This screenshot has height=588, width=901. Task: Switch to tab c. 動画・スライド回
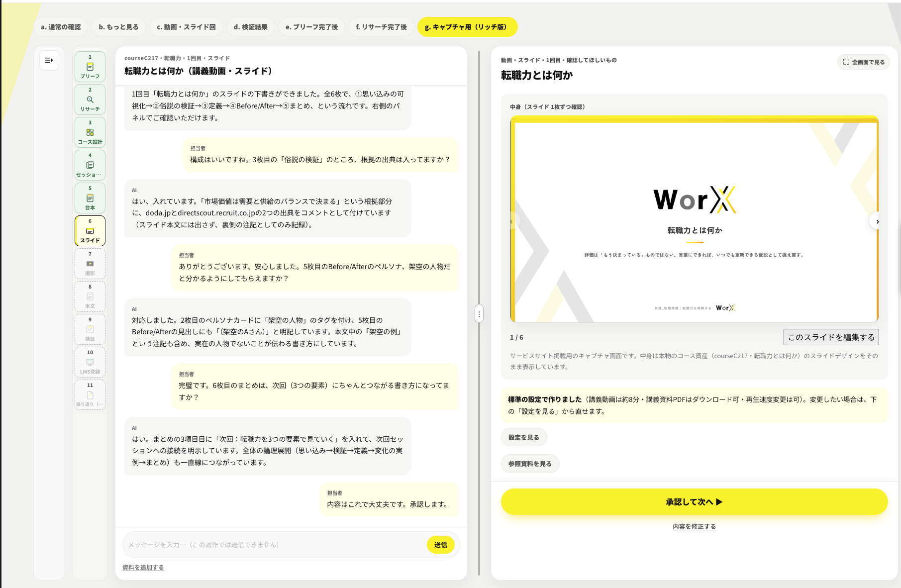[x=186, y=27]
